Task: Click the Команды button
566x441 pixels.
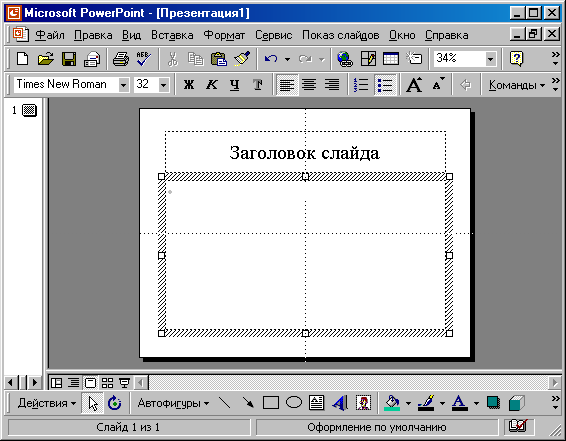Action: pyautogui.click(x=517, y=85)
